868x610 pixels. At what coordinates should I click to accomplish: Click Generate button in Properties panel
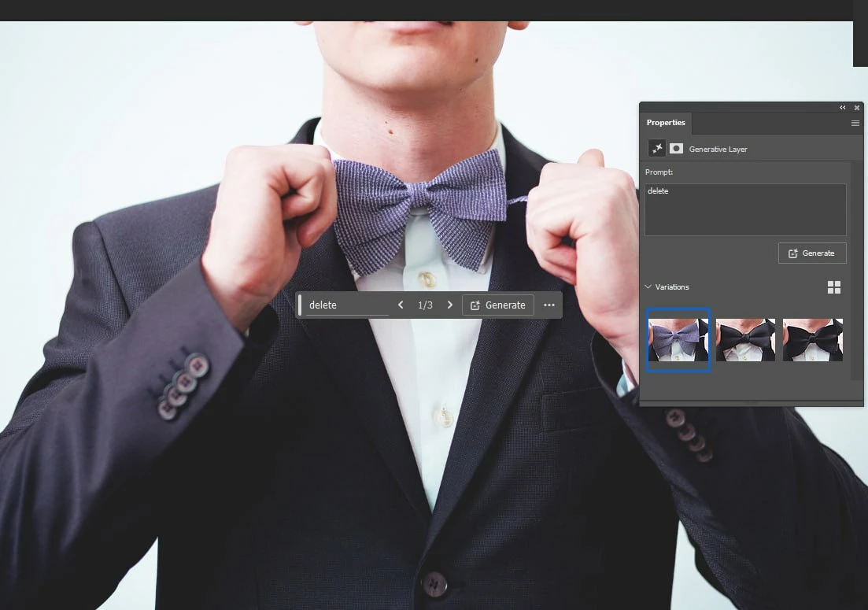coord(812,253)
